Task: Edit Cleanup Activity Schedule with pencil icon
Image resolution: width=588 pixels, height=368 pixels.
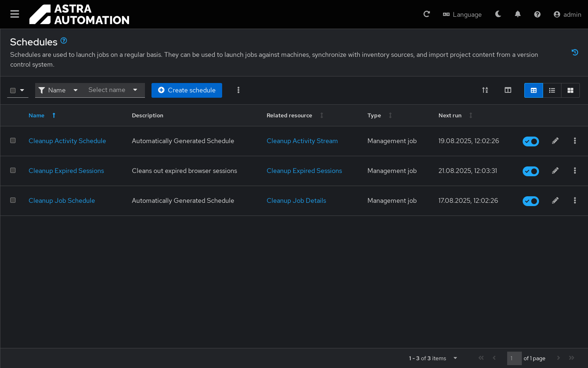Action: click(555, 141)
